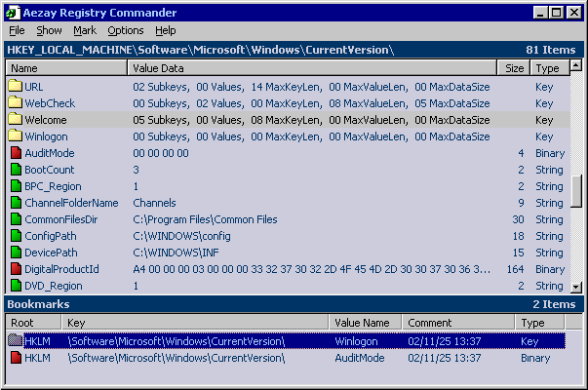
Task: Select the WebCheck key name
Action: 50,103
